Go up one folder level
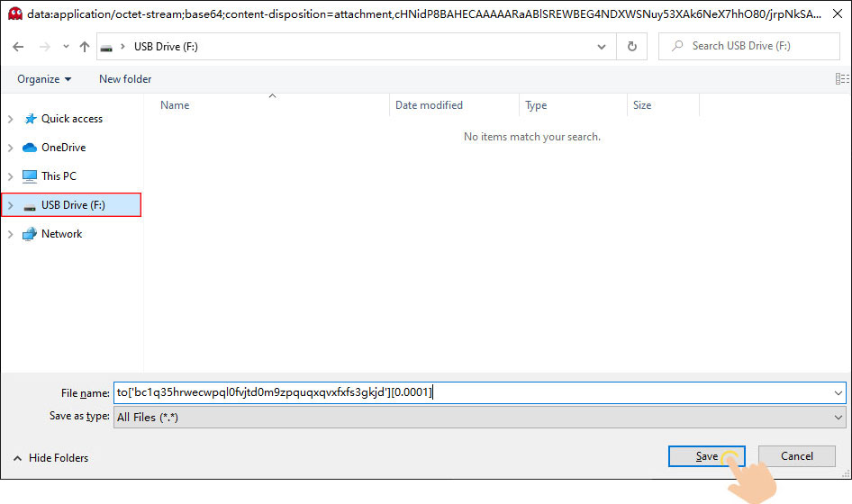852x504 pixels. tap(84, 47)
